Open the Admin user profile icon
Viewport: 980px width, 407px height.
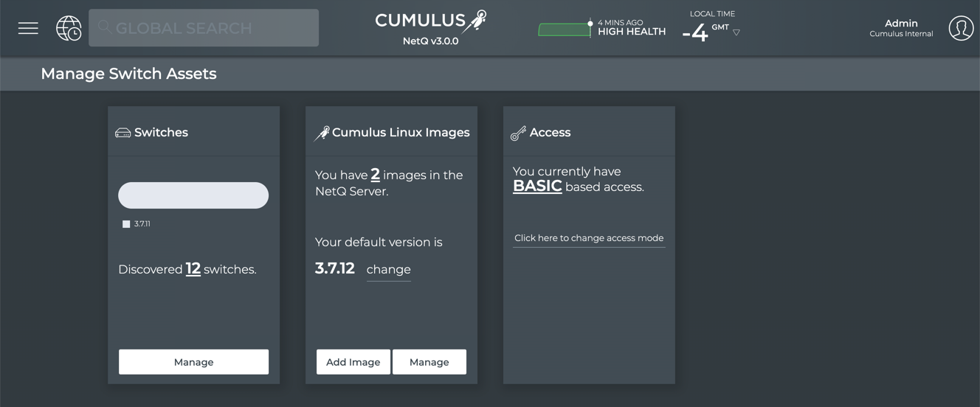pos(961,28)
